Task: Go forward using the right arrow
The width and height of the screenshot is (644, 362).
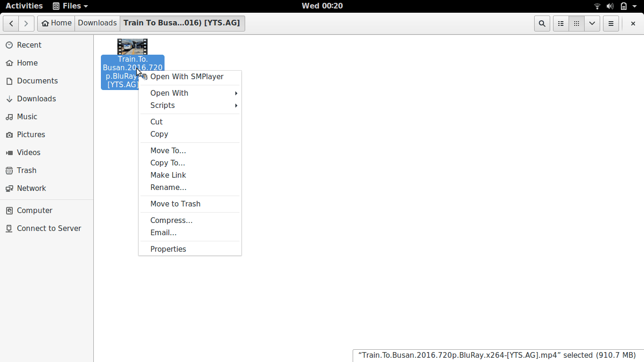Action: (x=26, y=23)
